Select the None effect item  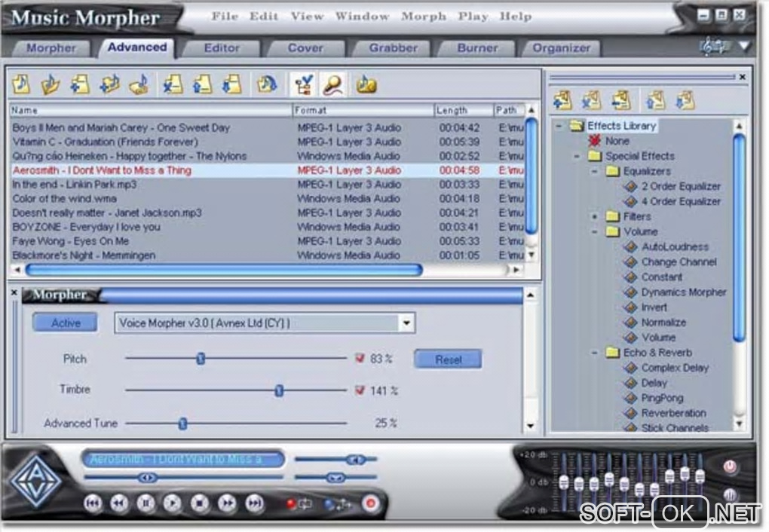pos(617,141)
